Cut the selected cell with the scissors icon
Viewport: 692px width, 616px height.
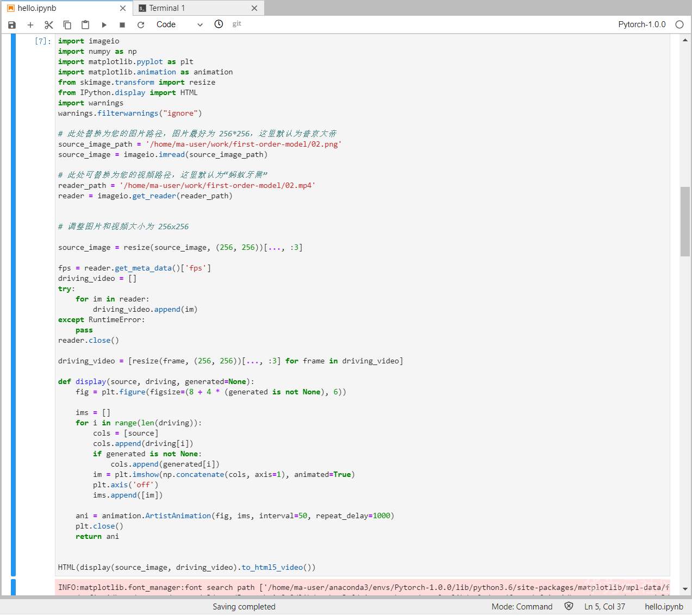tap(49, 24)
